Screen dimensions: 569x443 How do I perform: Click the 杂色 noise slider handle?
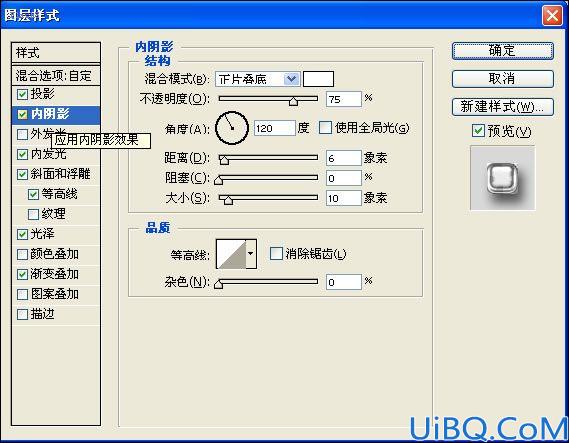218,284
